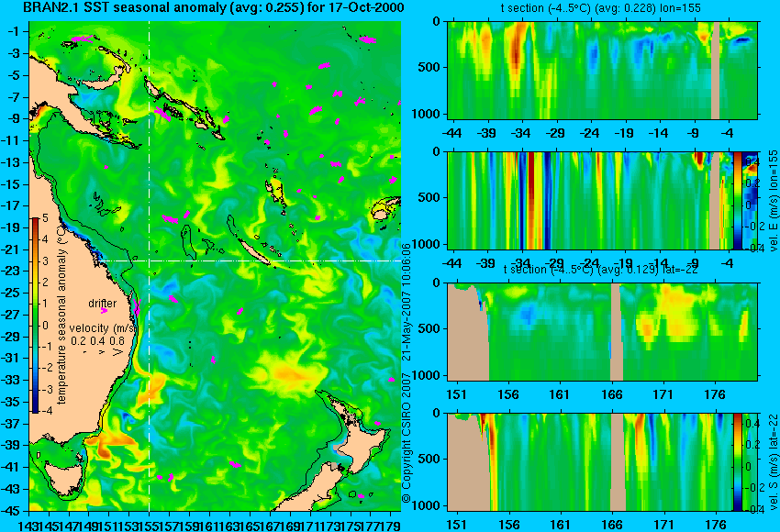Click the 'vel. E (m/s) lon=155' axis label

click(x=773, y=200)
